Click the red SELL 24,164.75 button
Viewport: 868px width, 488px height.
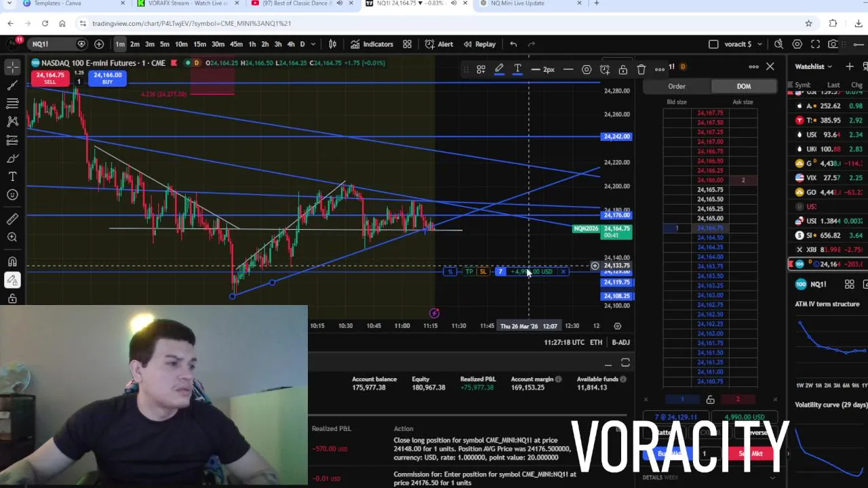50,78
